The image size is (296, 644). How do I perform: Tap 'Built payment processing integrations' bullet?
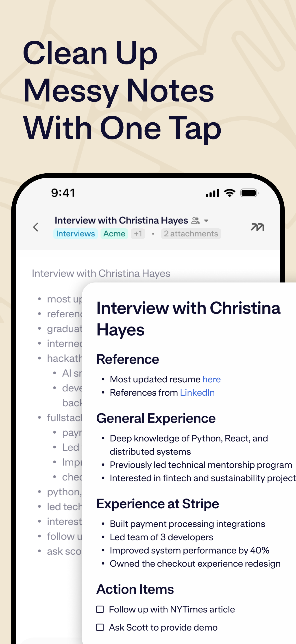[187, 524]
